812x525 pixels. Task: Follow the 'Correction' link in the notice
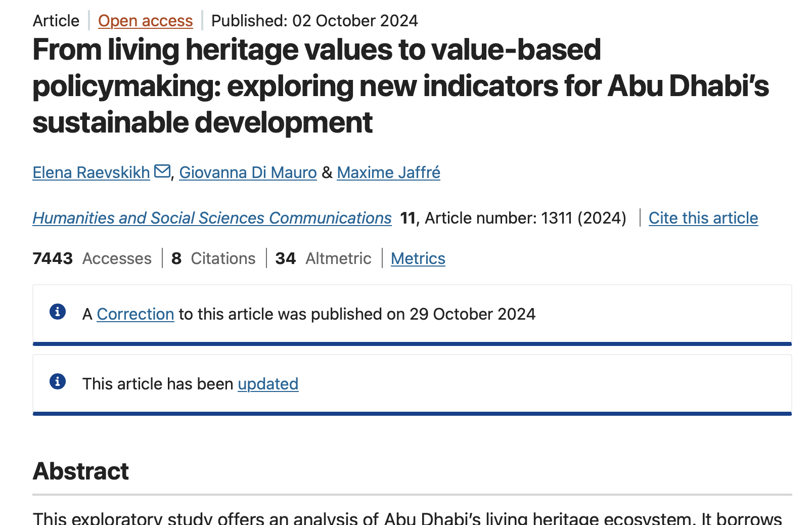(x=135, y=314)
